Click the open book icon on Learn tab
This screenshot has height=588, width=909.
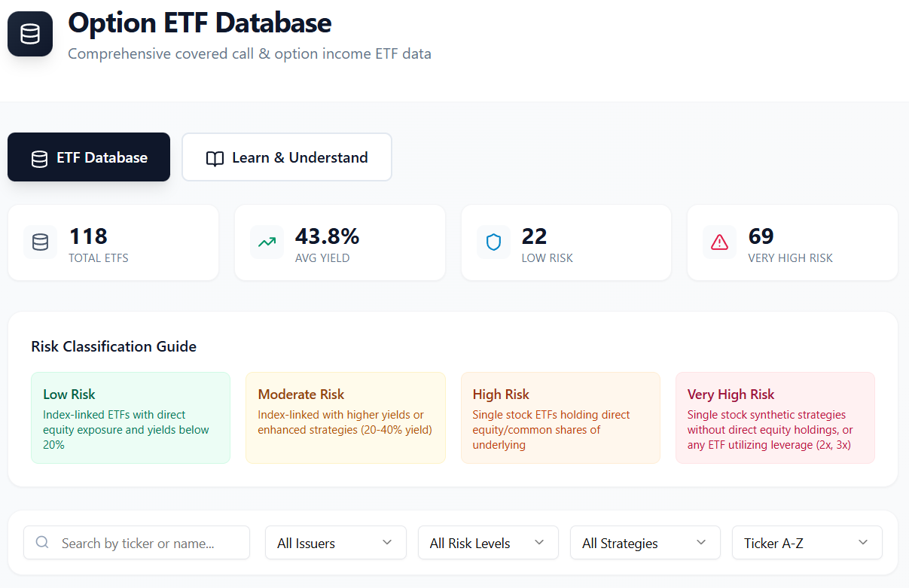(x=215, y=158)
